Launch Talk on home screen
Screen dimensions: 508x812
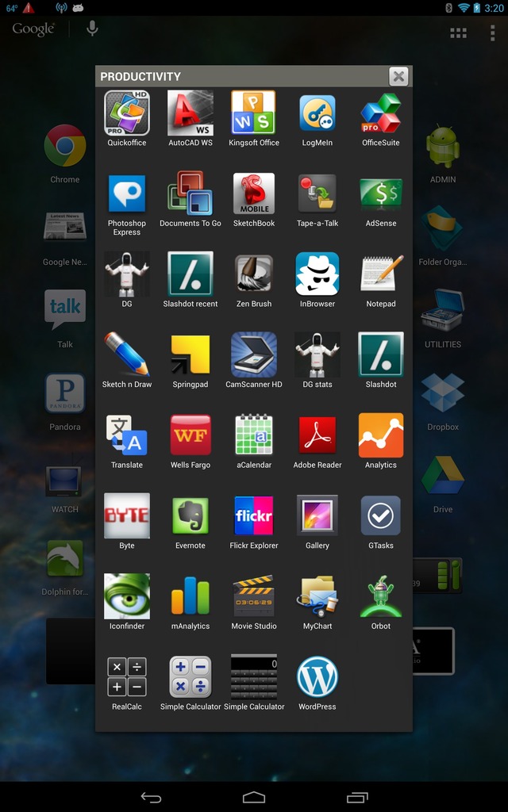[65, 309]
